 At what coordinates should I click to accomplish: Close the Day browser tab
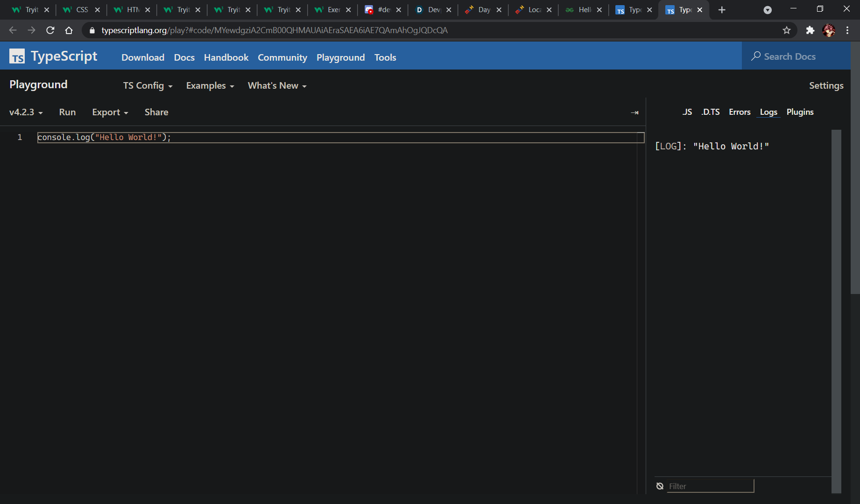[x=499, y=10]
